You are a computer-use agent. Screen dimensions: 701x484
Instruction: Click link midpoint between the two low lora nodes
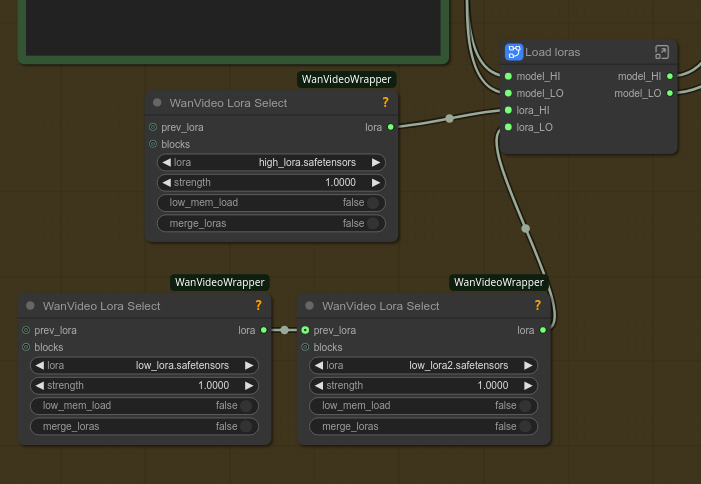pos(284,330)
